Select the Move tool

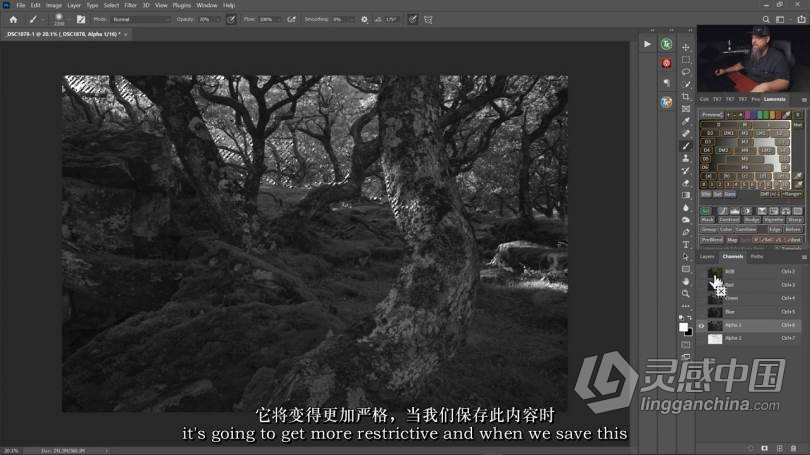686,47
